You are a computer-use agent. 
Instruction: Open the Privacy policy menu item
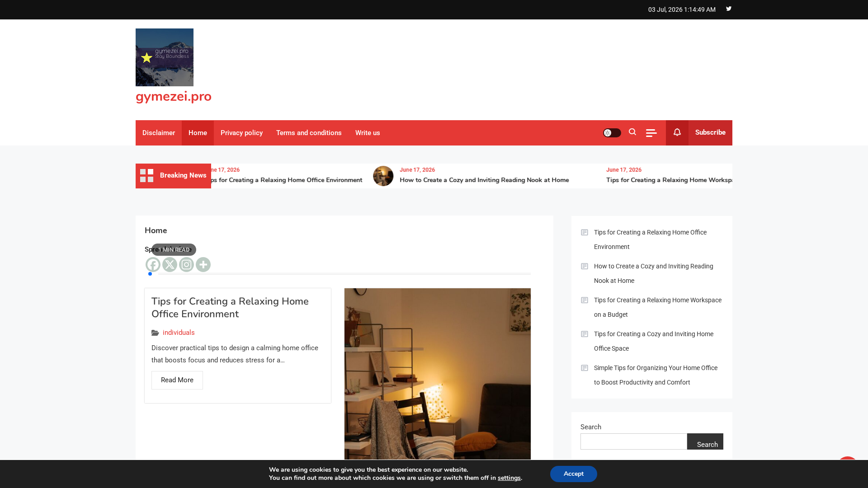[241, 133]
